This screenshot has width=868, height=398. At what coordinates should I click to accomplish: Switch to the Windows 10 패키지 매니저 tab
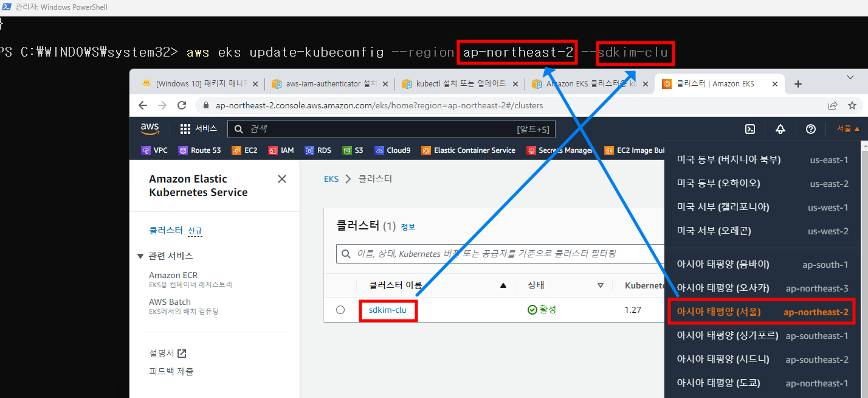pos(199,84)
